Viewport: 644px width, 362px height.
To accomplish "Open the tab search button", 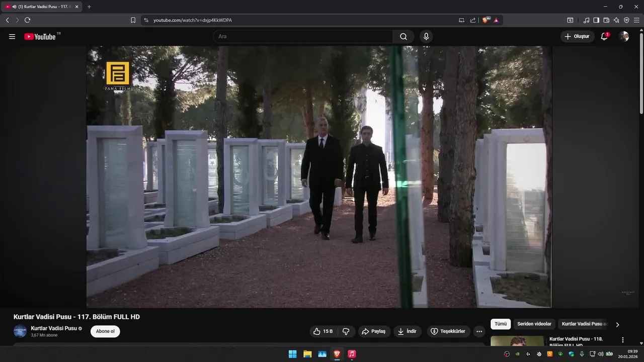I will point(570,20).
